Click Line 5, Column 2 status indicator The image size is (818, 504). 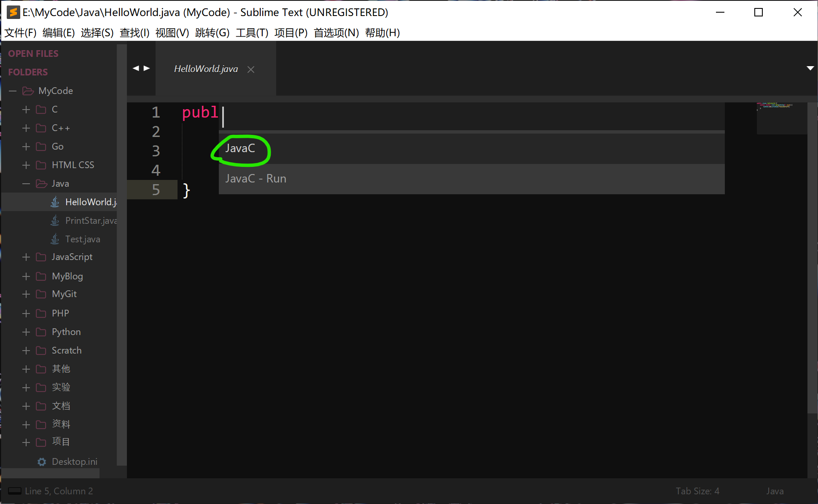tap(57, 491)
